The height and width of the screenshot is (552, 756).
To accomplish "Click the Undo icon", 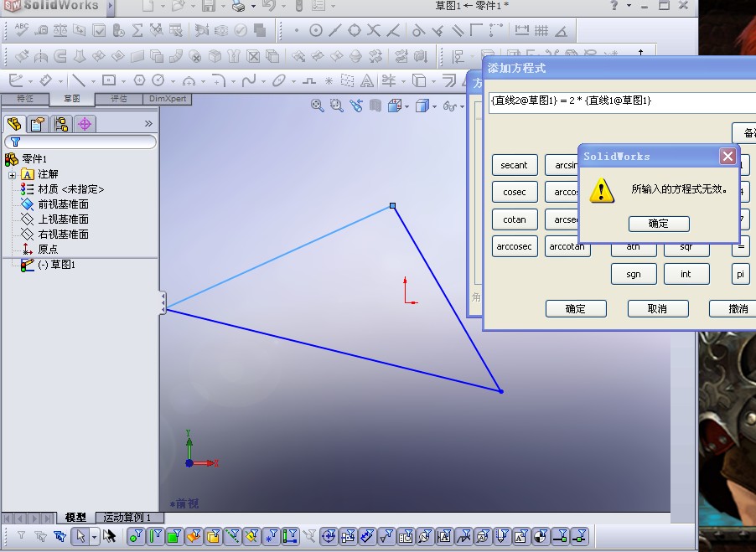I will (x=271, y=8).
